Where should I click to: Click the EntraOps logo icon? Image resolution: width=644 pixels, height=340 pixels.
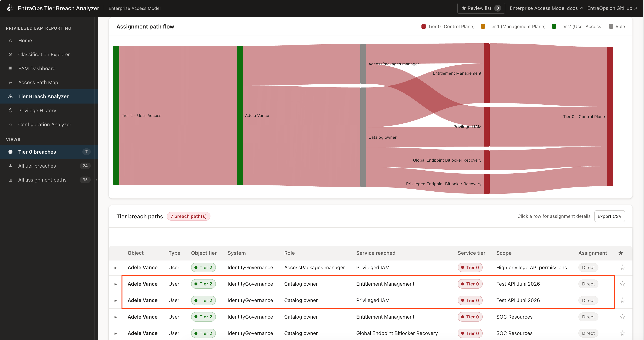pyautogui.click(x=10, y=8)
